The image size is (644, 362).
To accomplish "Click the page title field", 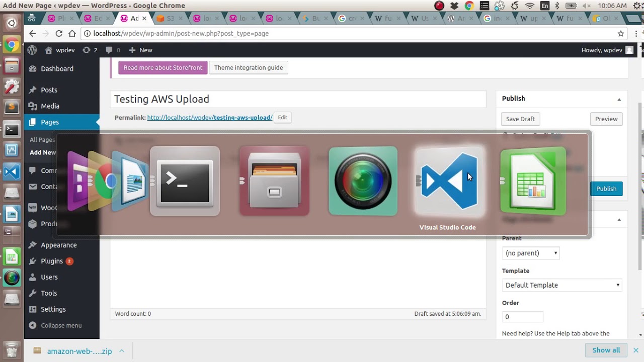I will (298, 99).
